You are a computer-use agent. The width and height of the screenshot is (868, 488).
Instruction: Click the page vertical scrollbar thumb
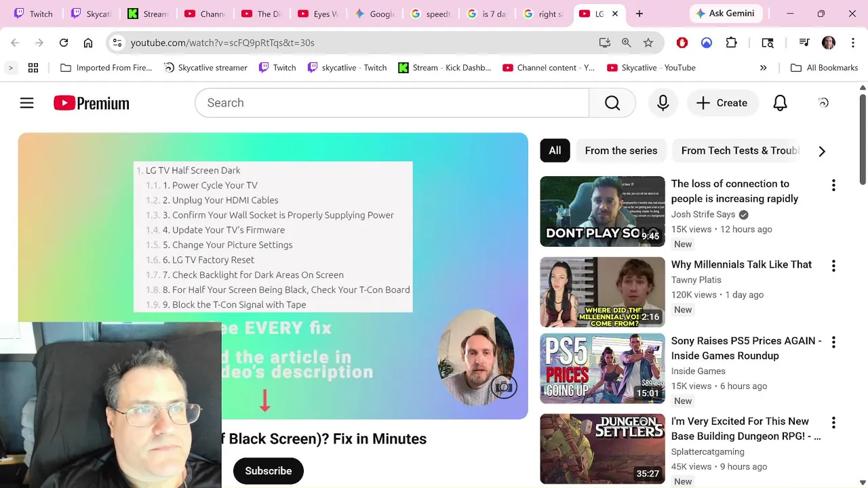863,139
